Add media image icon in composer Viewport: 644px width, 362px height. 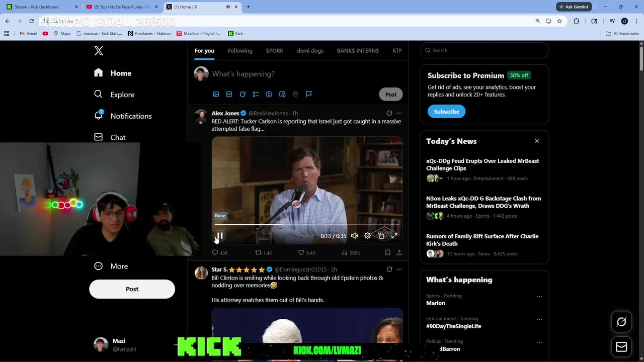[x=216, y=94]
